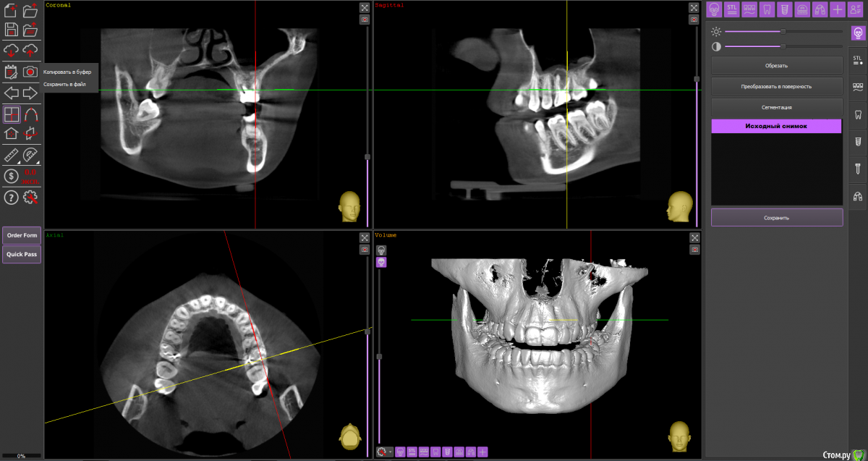Click the save floppy disk icon
Viewport: 868px width, 461px height.
[12, 30]
